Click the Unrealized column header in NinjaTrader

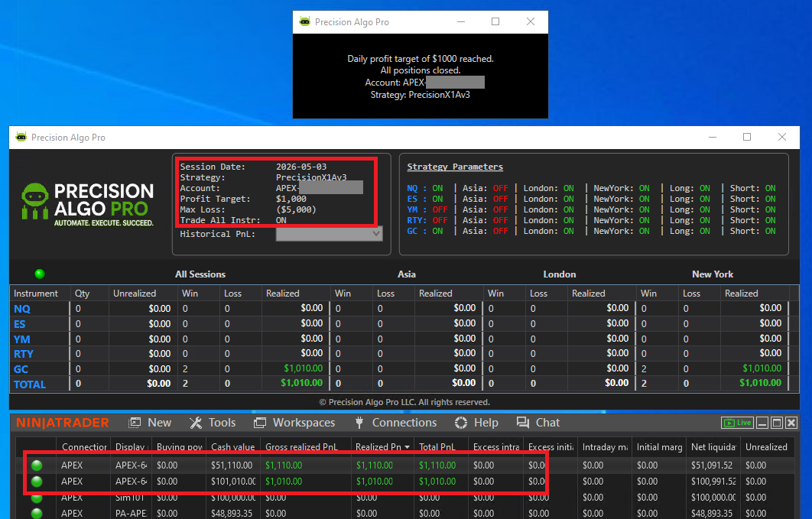pyautogui.click(x=766, y=447)
